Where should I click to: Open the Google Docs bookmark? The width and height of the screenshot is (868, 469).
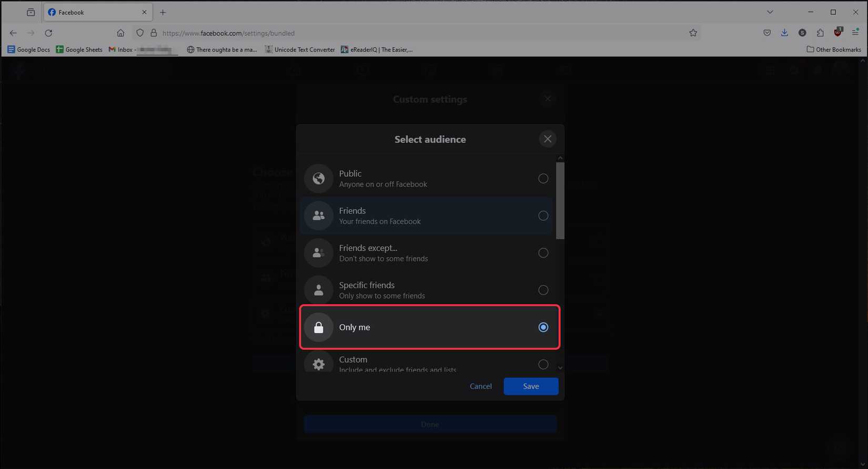pyautogui.click(x=28, y=49)
